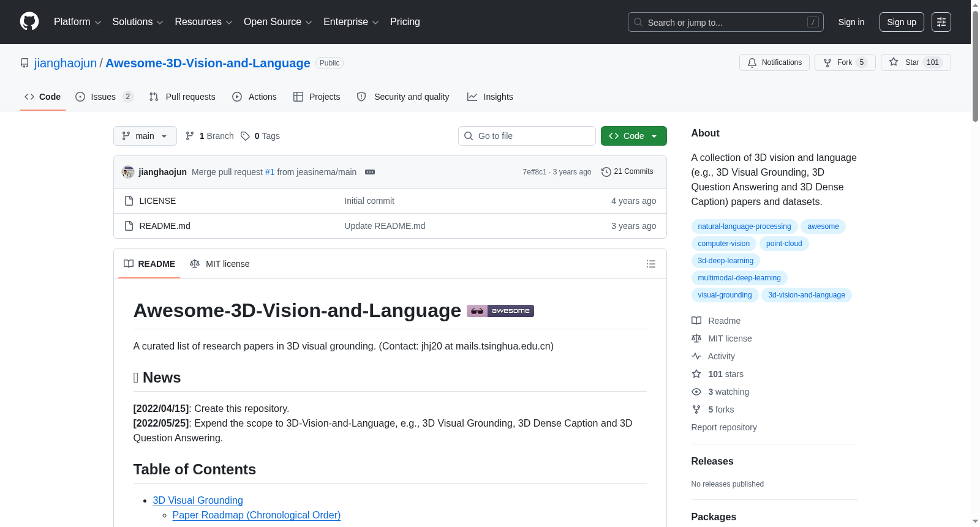Image resolution: width=980 pixels, height=527 pixels.
Task: Click the Sign in link
Action: 851,22
